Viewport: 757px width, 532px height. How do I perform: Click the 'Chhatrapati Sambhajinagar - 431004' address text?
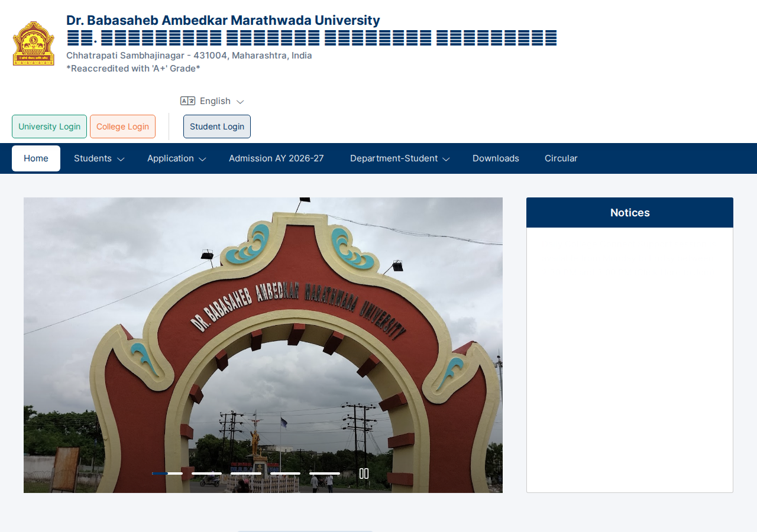189,56
